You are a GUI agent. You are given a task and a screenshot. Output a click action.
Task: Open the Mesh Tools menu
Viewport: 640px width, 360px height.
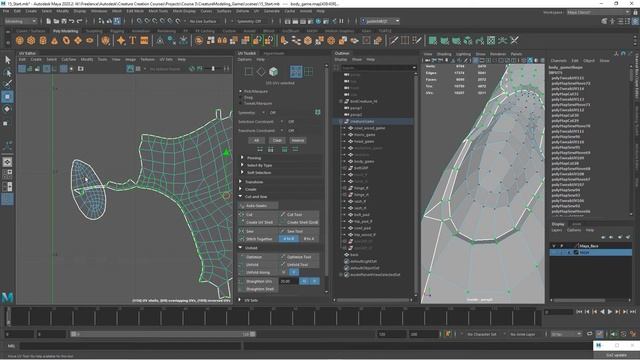[158, 11]
